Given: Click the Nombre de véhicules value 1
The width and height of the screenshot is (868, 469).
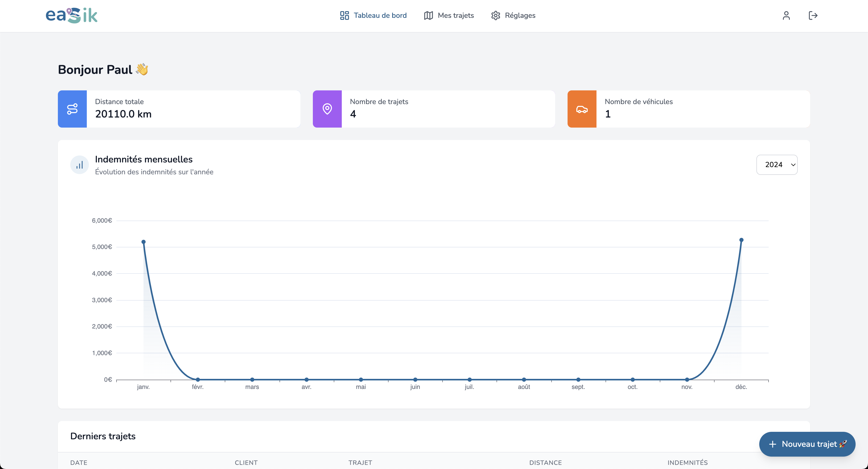Looking at the screenshot, I should click(x=608, y=114).
